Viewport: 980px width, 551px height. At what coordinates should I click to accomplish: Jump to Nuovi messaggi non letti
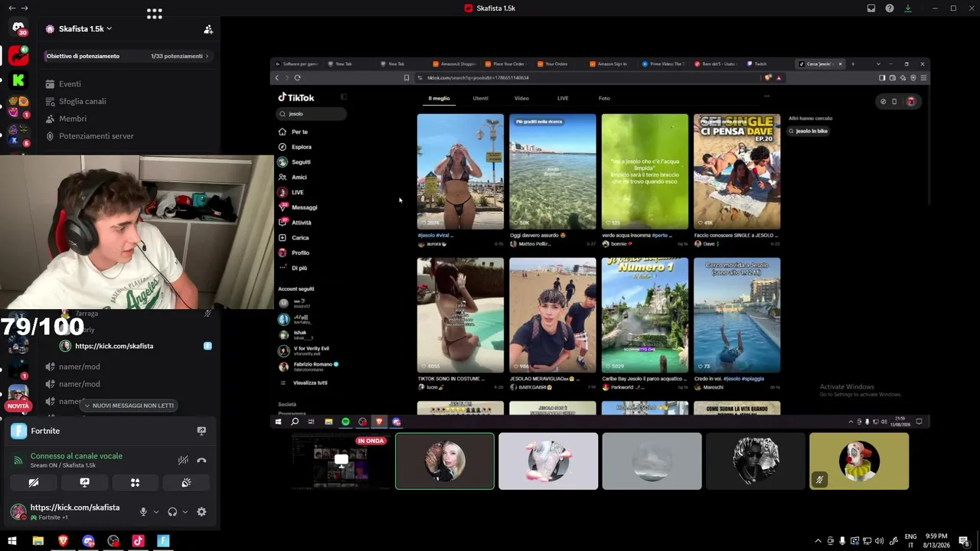tap(129, 406)
